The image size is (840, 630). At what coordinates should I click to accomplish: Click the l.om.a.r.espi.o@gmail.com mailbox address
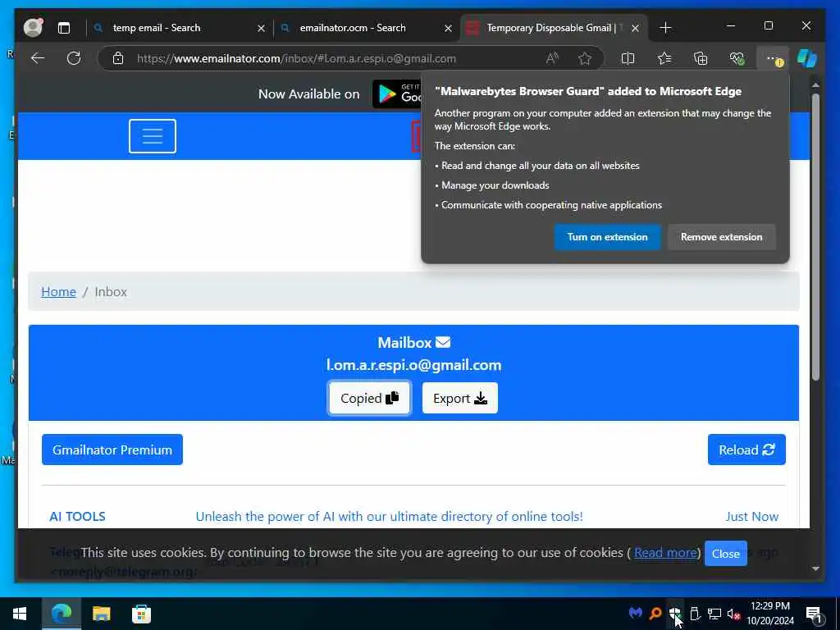pos(413,365)
